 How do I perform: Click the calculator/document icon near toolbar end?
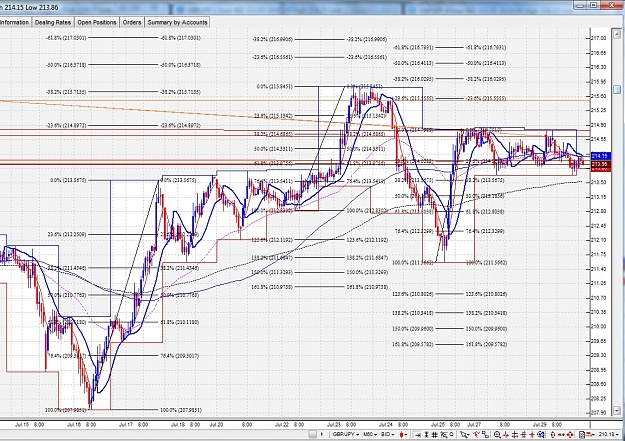(x=582, y=434)
